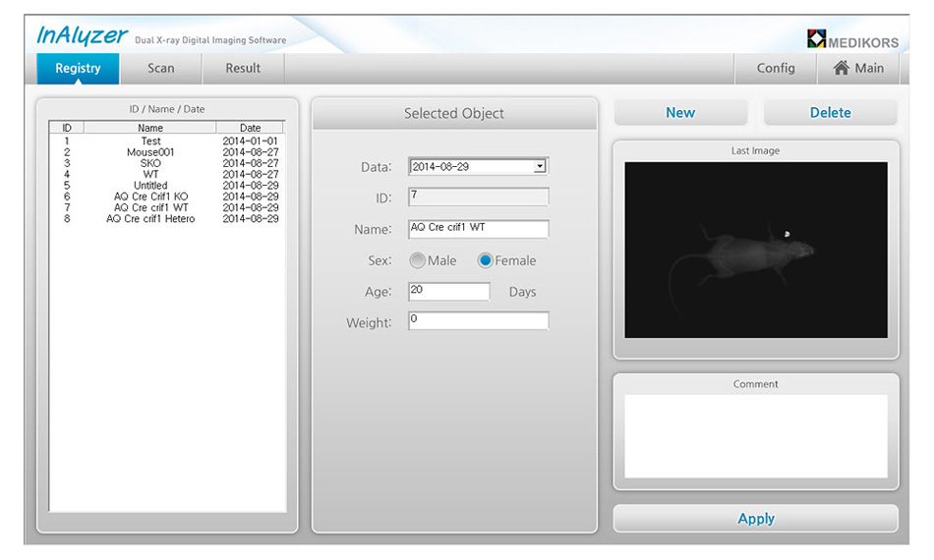Screen dimensions: 934x560
Task: Click inside the Comment text box
Action: pos(756,436)
